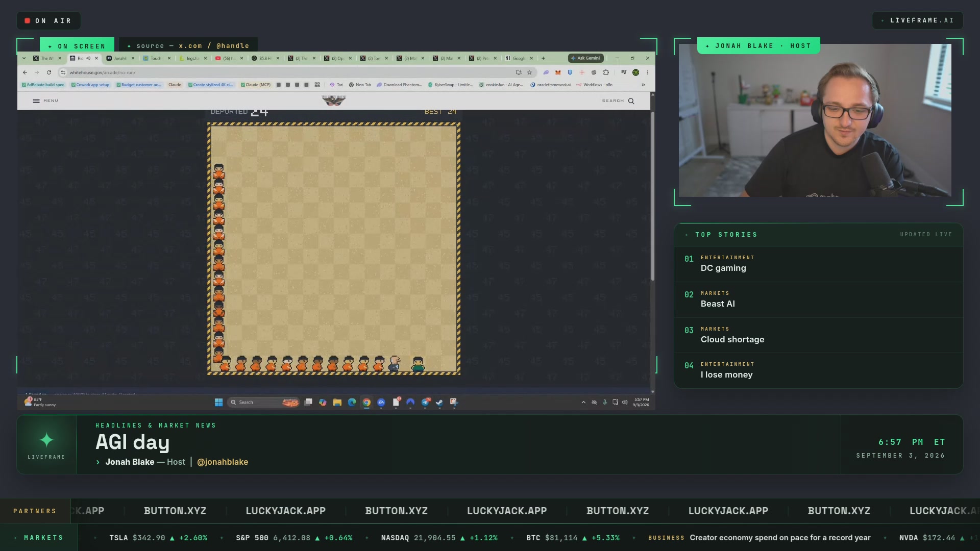Open the Chrome profile avatar
Screen dimensions: 980x551
635,72
